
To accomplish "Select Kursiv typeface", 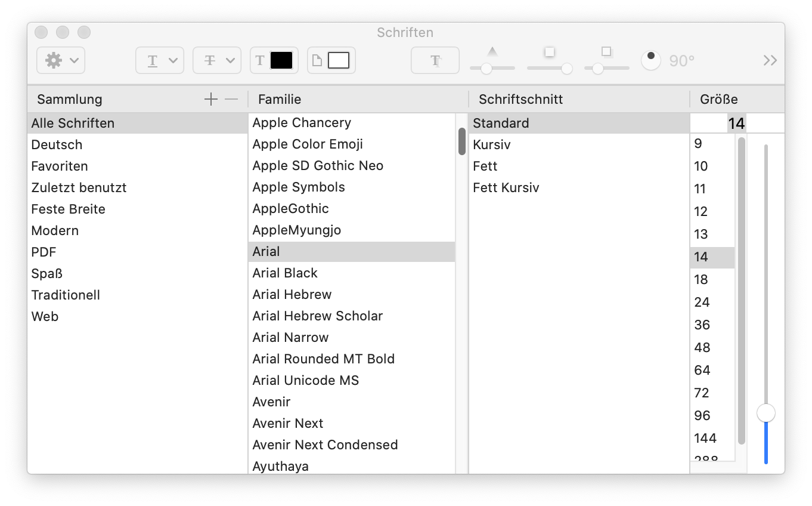I will tap(579, 144).
